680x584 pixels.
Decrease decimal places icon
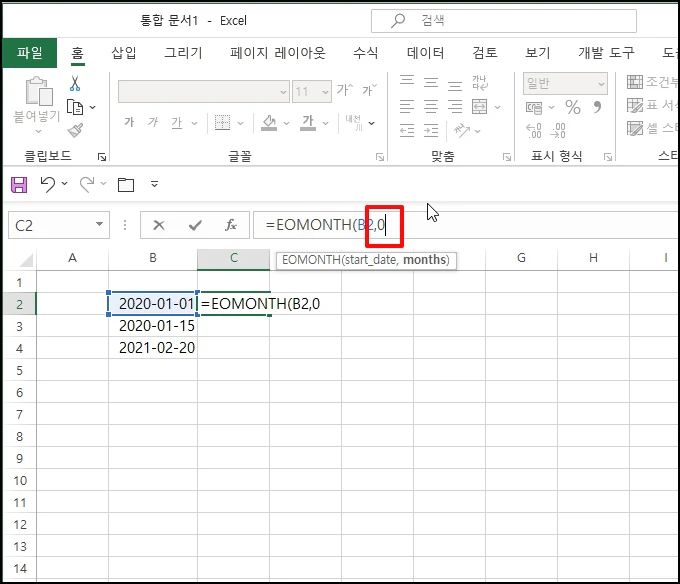tap(558, 131)
